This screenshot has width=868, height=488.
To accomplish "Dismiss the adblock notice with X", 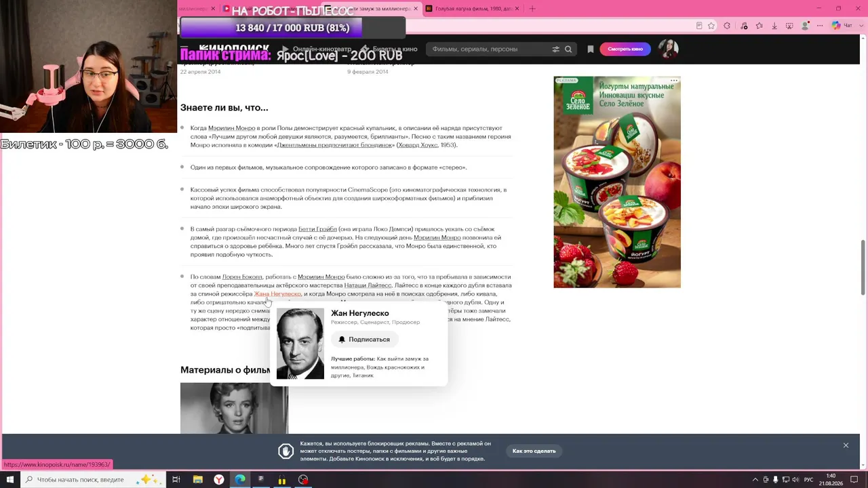I will pyautogui.click(x=846, y=445).
